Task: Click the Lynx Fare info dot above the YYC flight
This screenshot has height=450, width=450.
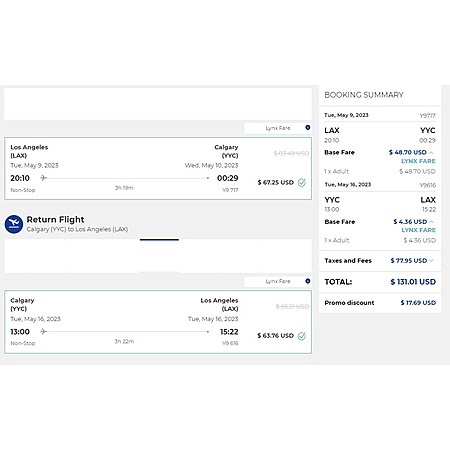Action: point(308,281)
